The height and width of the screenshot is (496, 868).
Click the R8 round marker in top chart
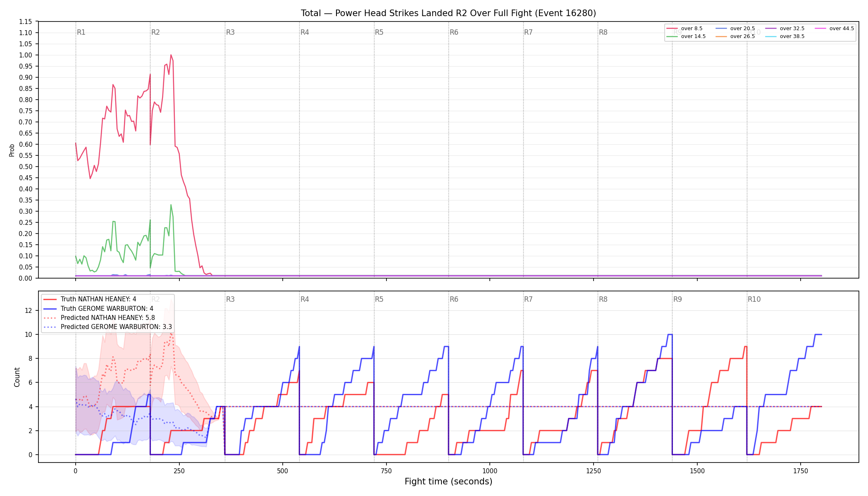coord(603,32)
